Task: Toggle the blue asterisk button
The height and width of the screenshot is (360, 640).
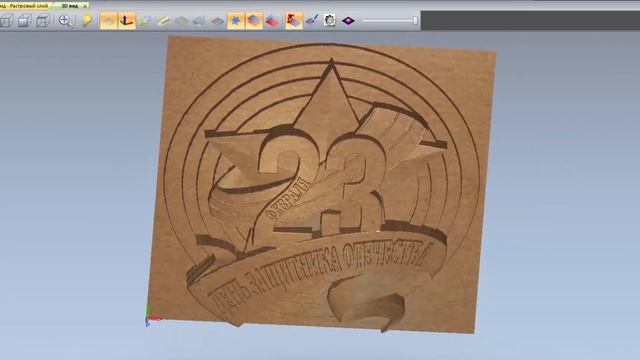Action: click(236, 20)
